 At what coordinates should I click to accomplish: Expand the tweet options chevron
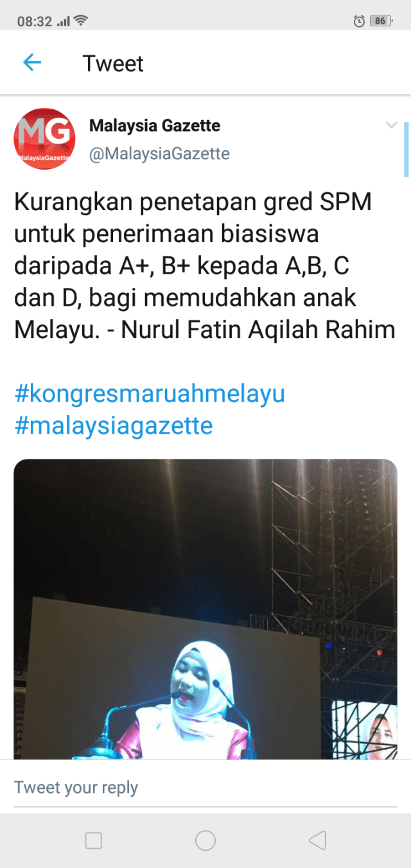click(x=391, y=125)
